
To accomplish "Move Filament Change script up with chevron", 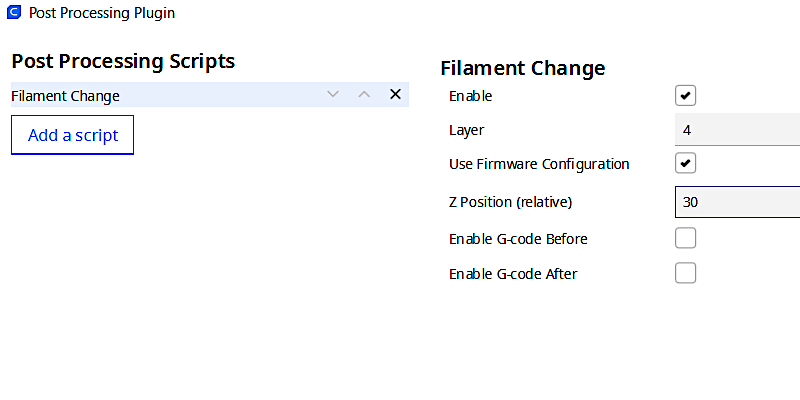I will 364,94.
